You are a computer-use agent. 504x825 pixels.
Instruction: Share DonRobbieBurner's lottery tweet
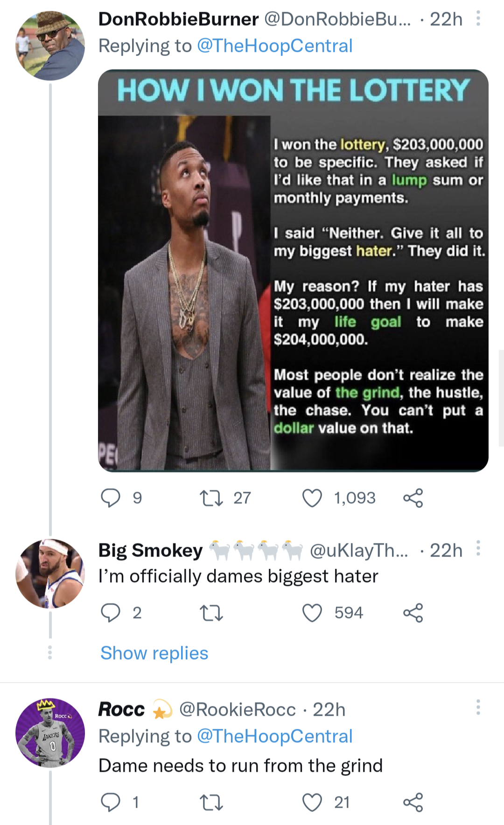[x=413, y=498]
